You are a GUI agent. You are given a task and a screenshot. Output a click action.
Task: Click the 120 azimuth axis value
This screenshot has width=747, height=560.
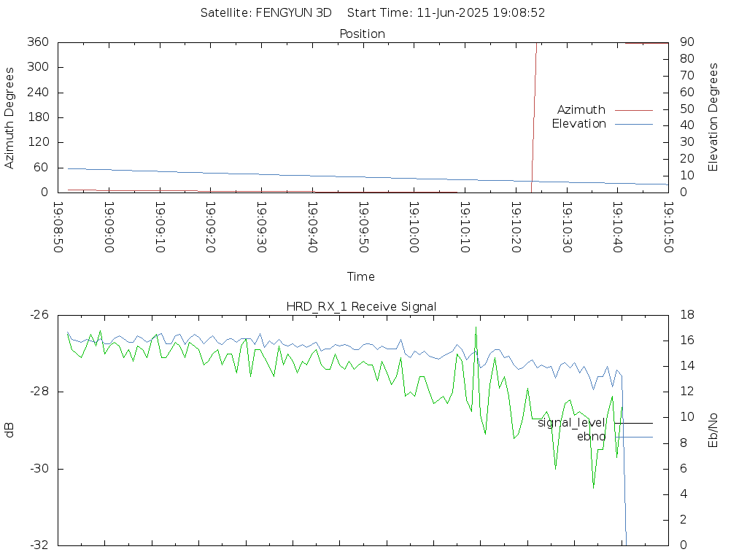38,142
